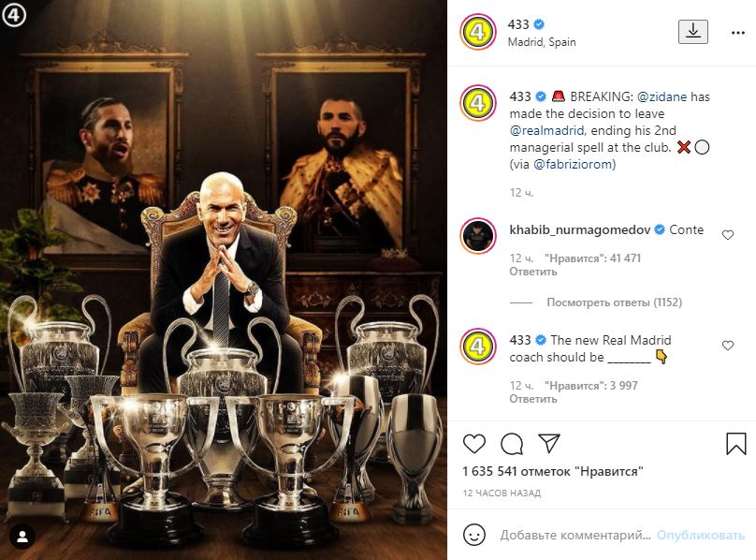Open comments via the speech bubble icon

point(512,444)
